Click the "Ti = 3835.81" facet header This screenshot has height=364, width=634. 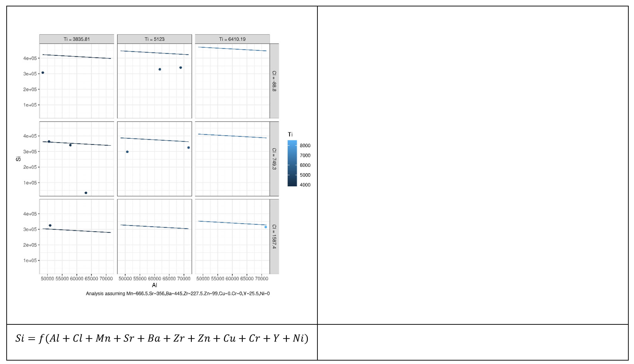[x=76, y=39]
